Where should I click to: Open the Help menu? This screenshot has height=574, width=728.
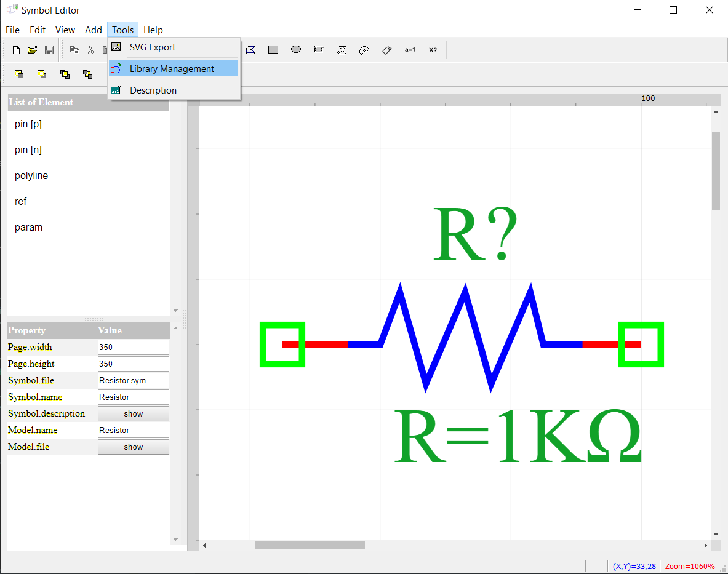[x=153, y=30]
